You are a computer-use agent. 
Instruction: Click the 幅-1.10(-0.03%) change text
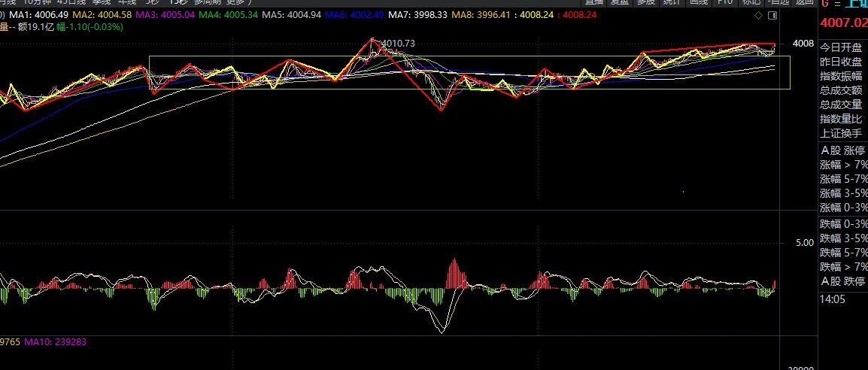tap(90, 26)
